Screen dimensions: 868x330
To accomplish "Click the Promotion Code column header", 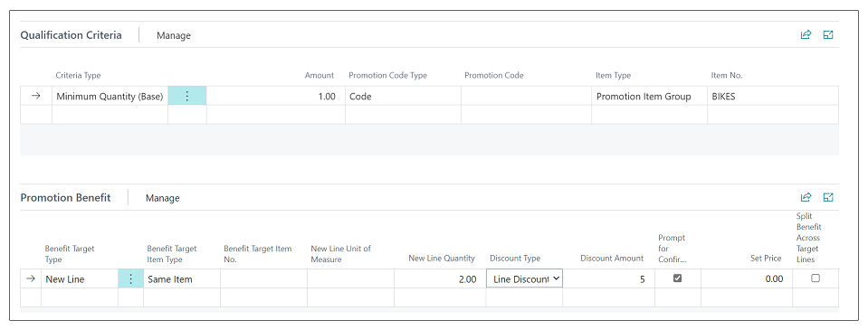I will coord(494,76).
